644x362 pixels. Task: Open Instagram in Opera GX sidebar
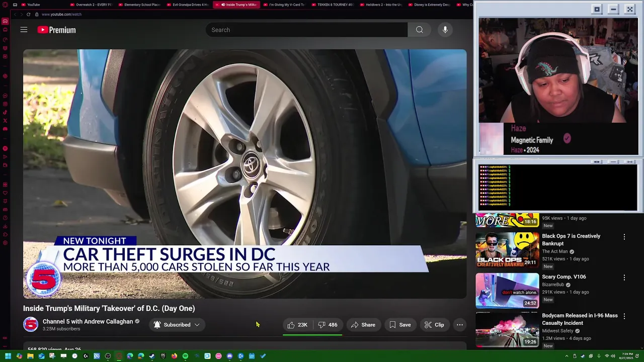(5, 104)
